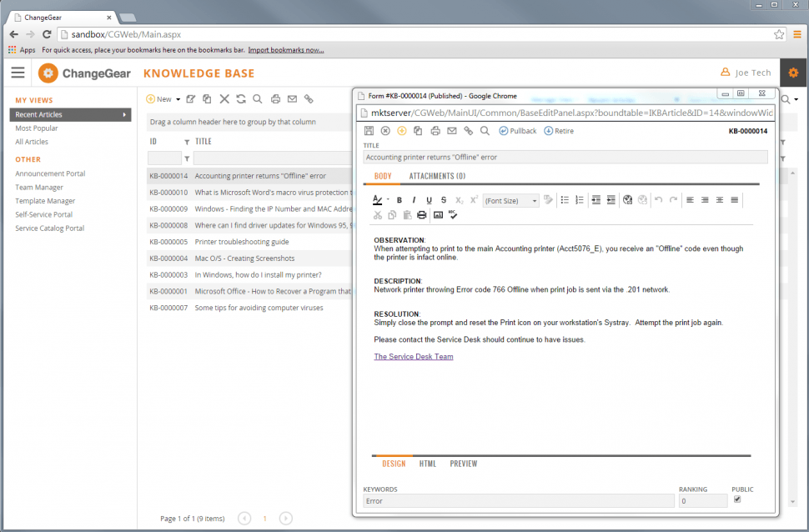Expand the New button dropdown arrow
The width and height of the screenshot is (809, 532).
[x=178, y=99]
